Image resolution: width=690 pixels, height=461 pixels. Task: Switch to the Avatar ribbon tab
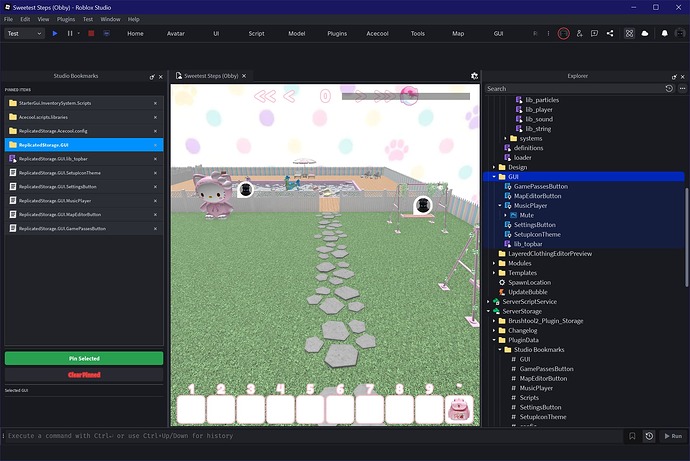[x=176, y=33]
